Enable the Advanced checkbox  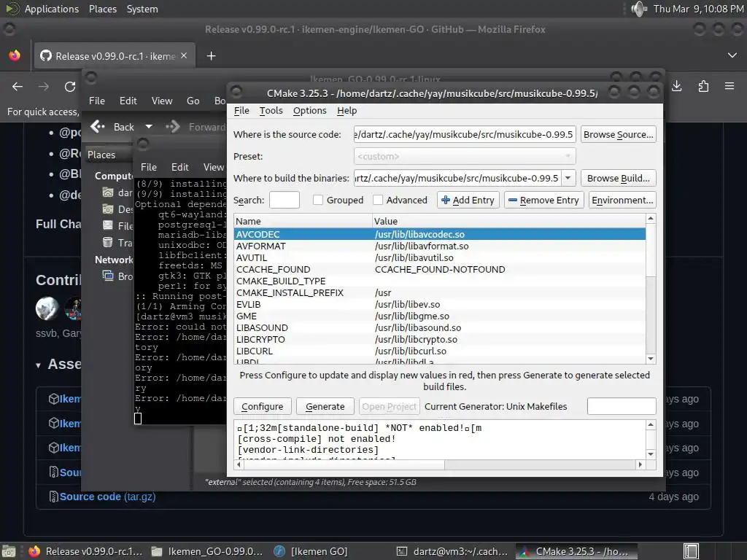click(x=378, y=200)
